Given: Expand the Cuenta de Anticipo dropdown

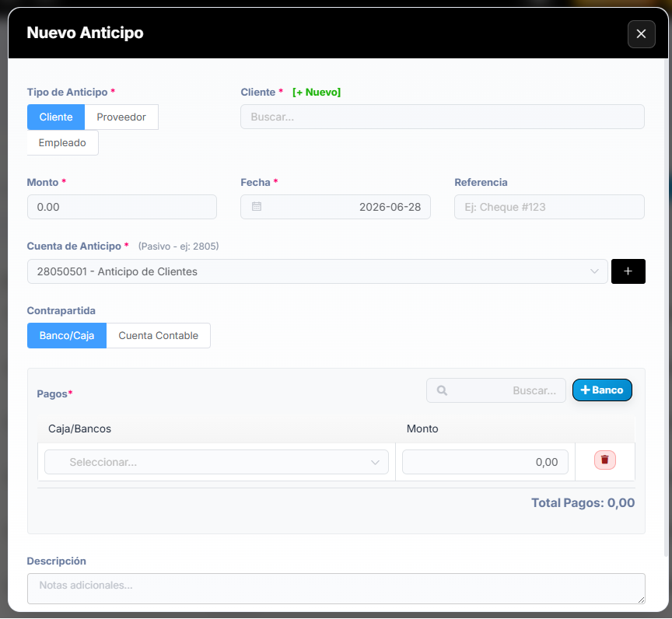Looking at the screenshot, I should click(x=317, y=271).
